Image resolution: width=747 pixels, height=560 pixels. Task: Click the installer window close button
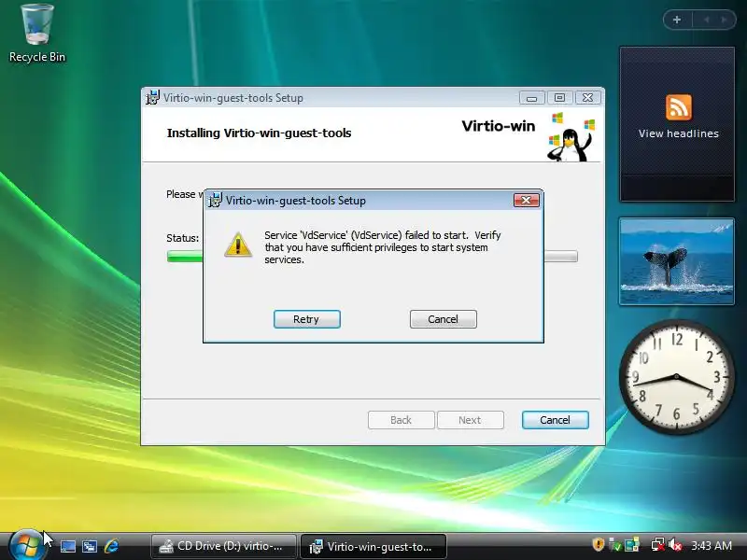(x=588, y=98)
